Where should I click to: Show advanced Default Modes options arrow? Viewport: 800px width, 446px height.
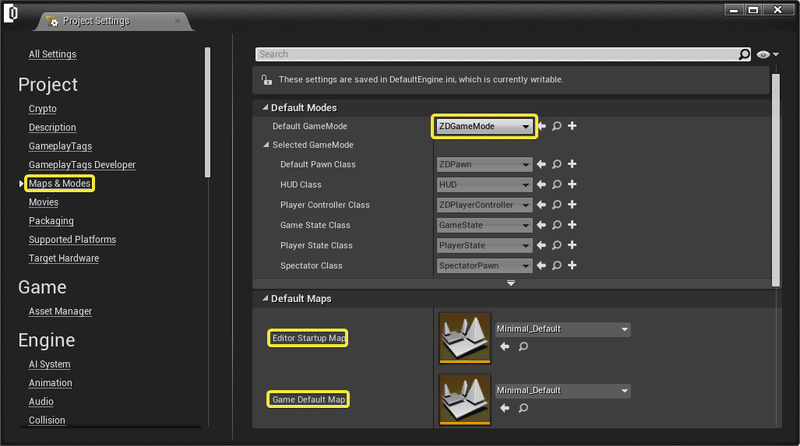(x=511, y=283)
